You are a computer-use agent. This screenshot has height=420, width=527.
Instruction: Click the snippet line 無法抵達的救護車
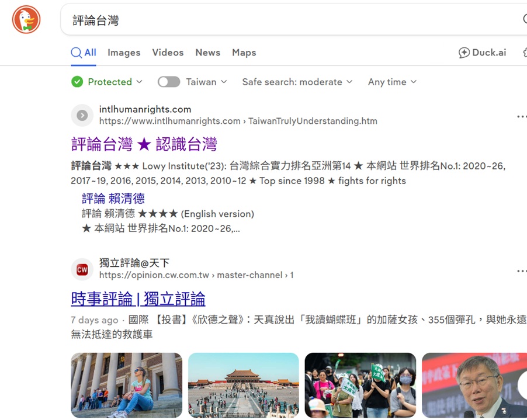(112, 334)
